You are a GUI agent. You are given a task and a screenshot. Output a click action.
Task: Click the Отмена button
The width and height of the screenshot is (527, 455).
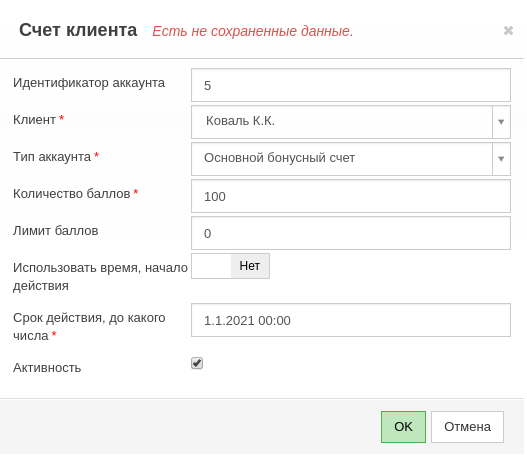467,427
